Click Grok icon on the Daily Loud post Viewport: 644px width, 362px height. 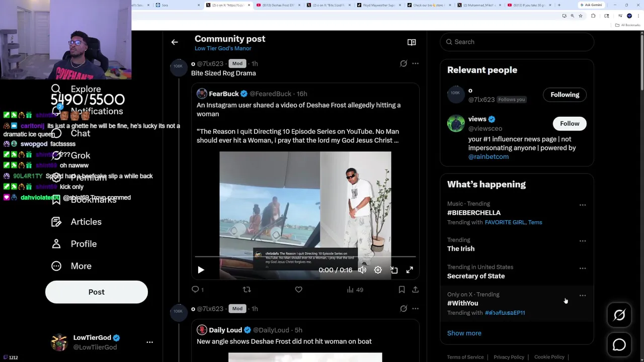click(404, 309)
